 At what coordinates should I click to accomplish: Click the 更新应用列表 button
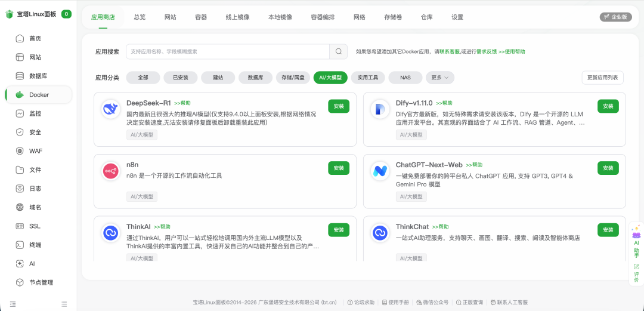[602, 78]
